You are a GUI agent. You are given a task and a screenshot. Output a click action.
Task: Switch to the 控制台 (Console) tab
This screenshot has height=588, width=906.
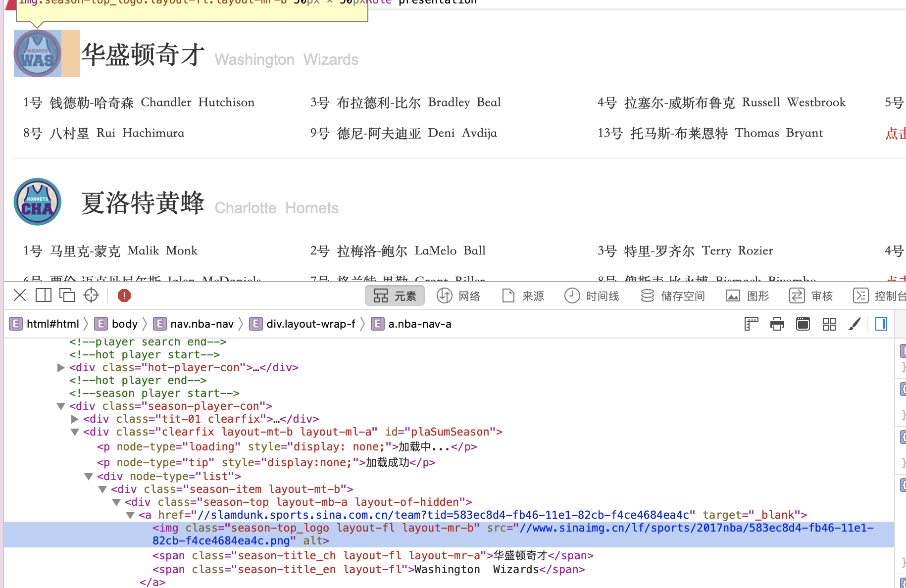(x=879, y=296)
